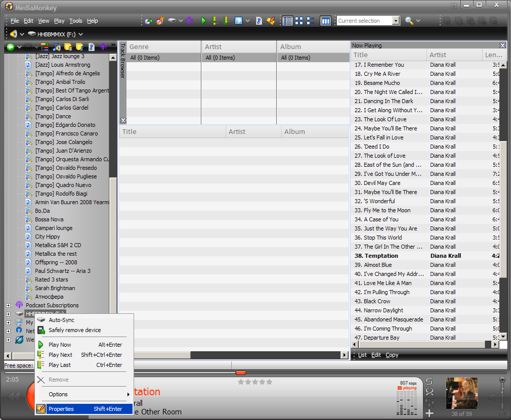
Task: Open the Current selection dropdown
Action: (x=396, y=21)
